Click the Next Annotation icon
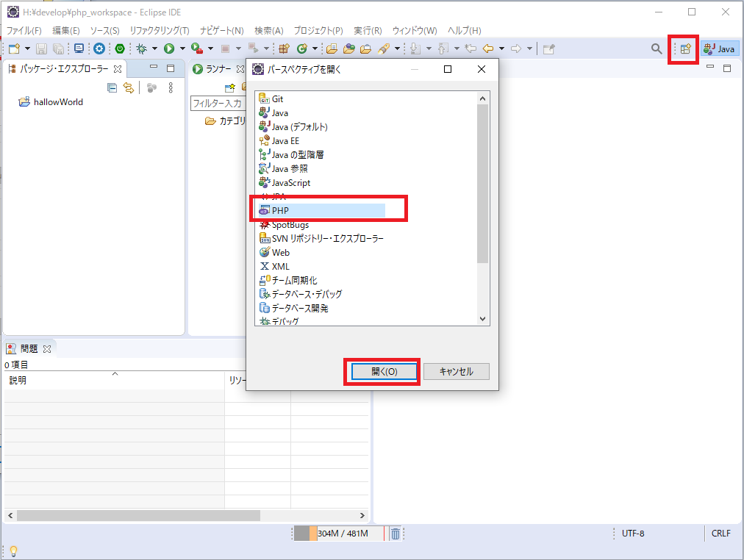This screenshot has height=560, width=744. (415, 49)
